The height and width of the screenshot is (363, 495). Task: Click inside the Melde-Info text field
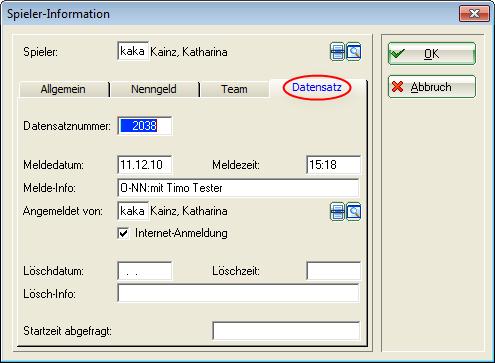[238, 188]
